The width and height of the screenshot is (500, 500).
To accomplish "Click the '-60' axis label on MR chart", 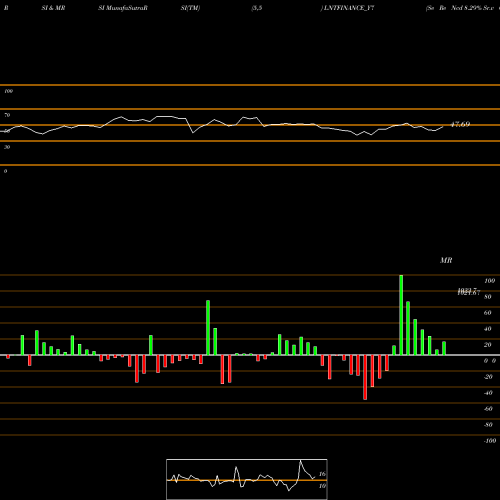I will pyautogui.click(x=488, y=409).
